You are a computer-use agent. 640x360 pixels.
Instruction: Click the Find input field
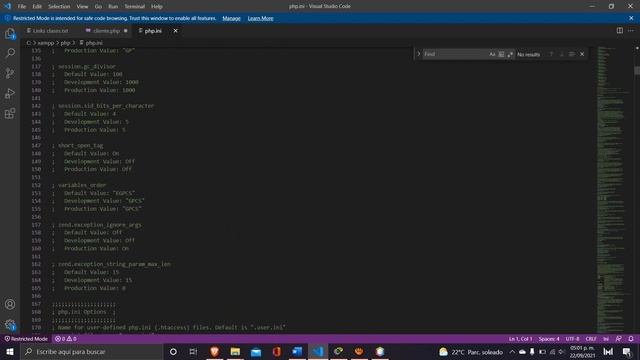point(455,54)
